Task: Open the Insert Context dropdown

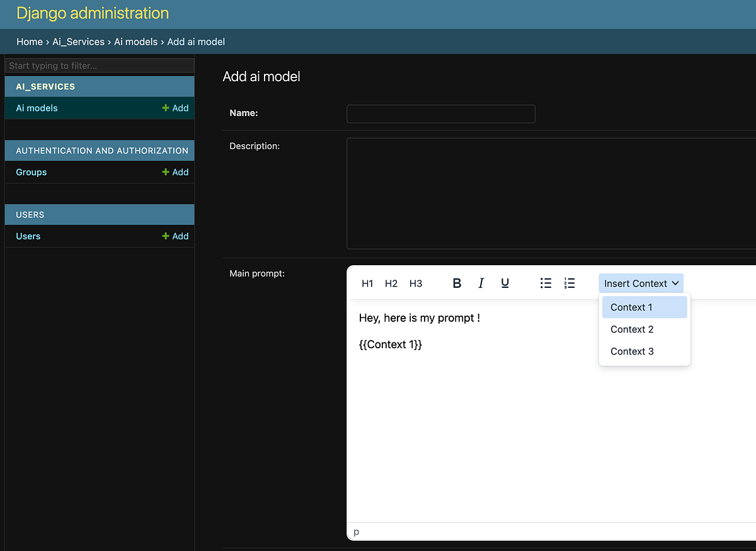Action: pyautogui.click(x=641, y=283)
